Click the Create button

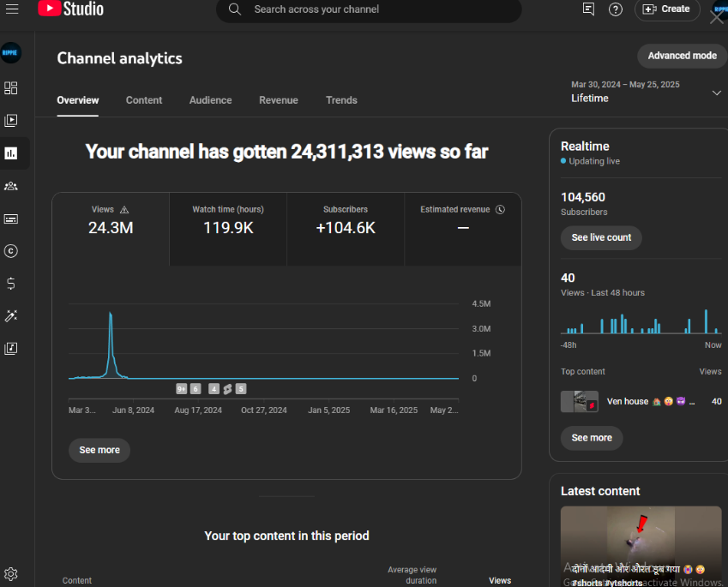[x=667, y=9]
